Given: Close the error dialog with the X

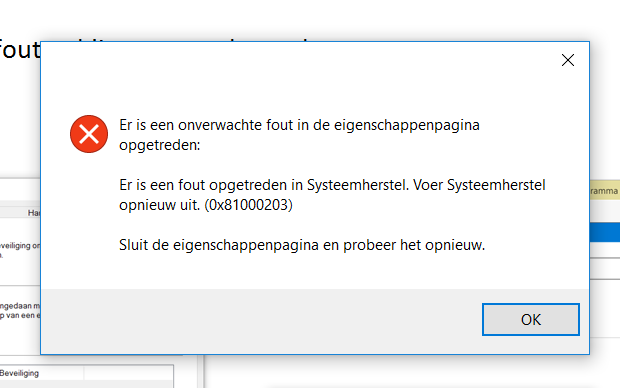Looking at the screenshot, I should [x=568, y=60].
